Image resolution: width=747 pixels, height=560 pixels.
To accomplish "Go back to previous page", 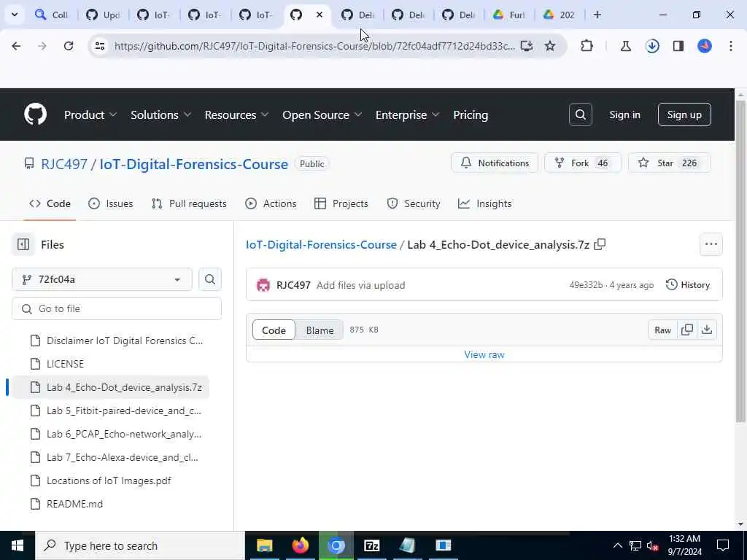I will click(x=16, y=46).
